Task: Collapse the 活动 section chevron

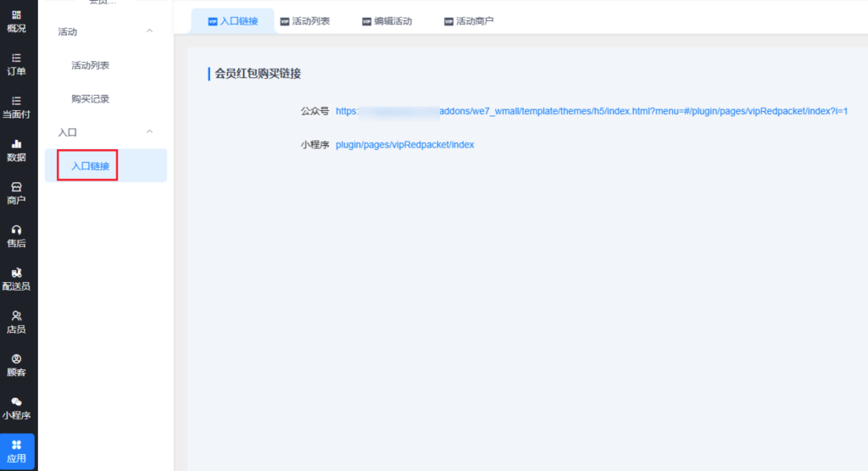Action: point(150,31)
